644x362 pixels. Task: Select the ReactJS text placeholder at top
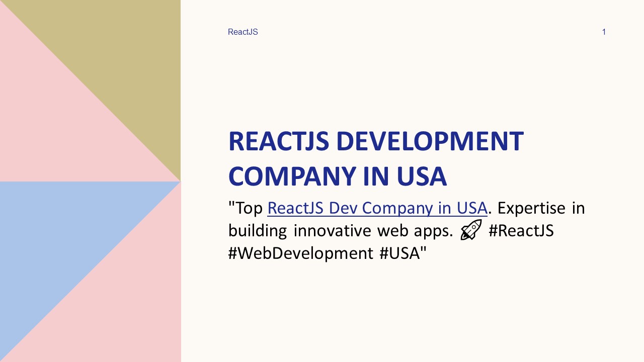click(x=243, y=32)
